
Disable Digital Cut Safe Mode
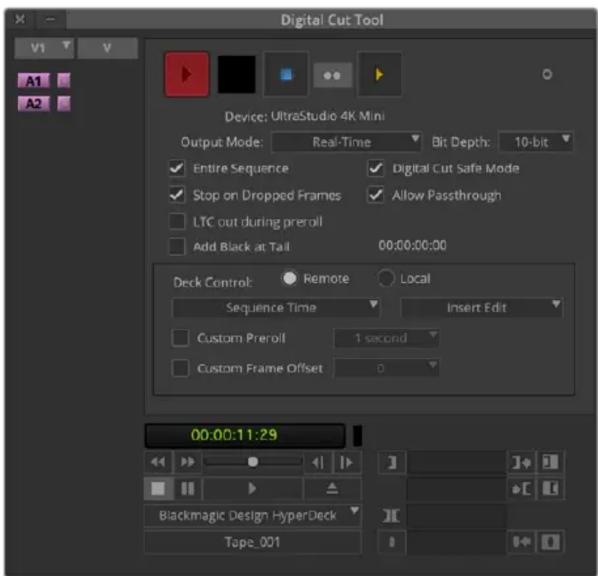pyautogui.click(x=376, y=168)
